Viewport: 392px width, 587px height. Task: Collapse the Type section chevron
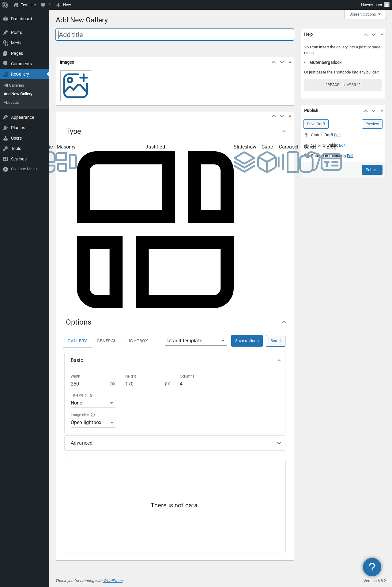click(x=284, y=131)
